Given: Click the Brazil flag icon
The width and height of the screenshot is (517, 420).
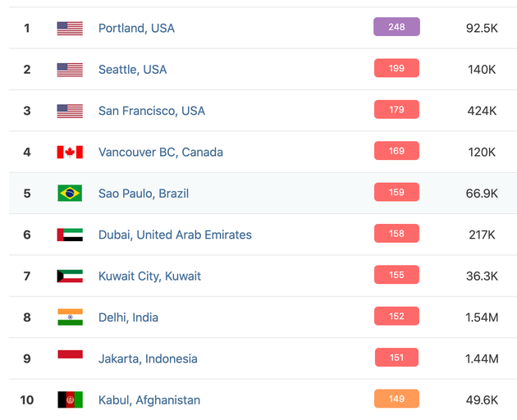Looking at the screenshot, I should [x=70, y=194].
